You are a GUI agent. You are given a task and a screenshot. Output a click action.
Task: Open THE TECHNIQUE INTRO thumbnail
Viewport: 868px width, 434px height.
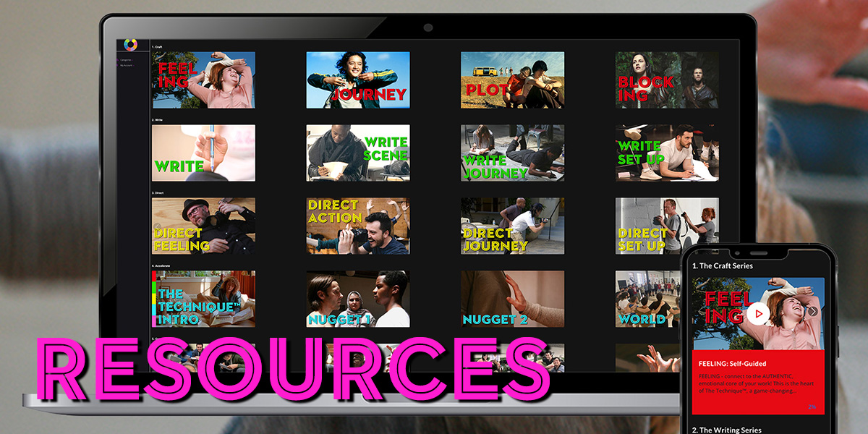click(203, 299)
